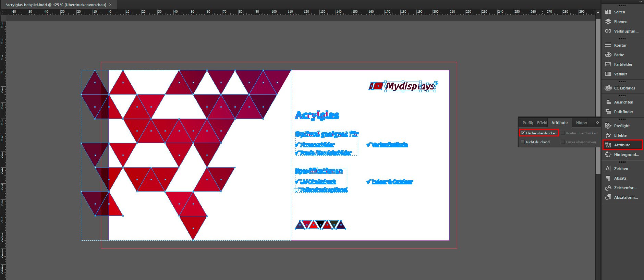644x280 pixels.
Task: Open the Preflight panel icon in dock
Action: 608,125
